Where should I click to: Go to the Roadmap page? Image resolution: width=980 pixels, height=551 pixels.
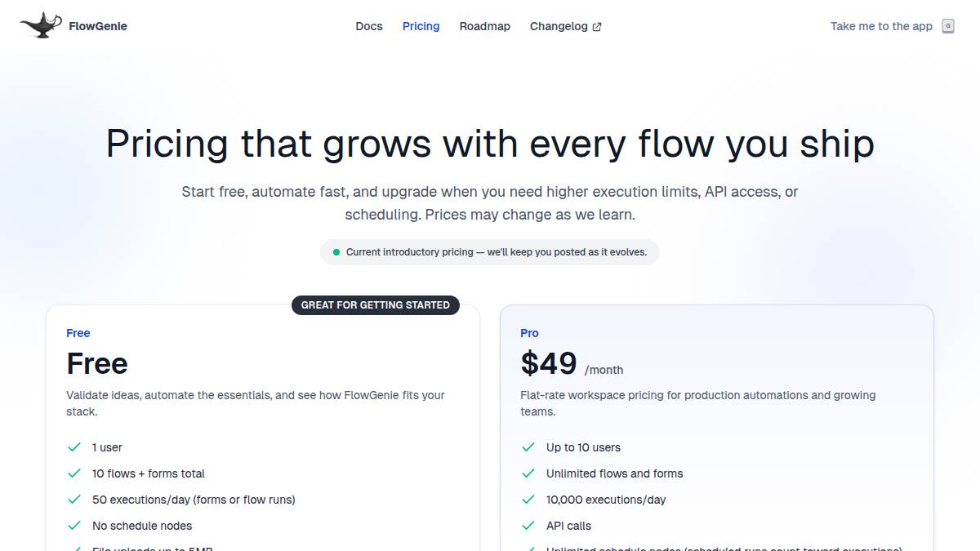[484, 26]
